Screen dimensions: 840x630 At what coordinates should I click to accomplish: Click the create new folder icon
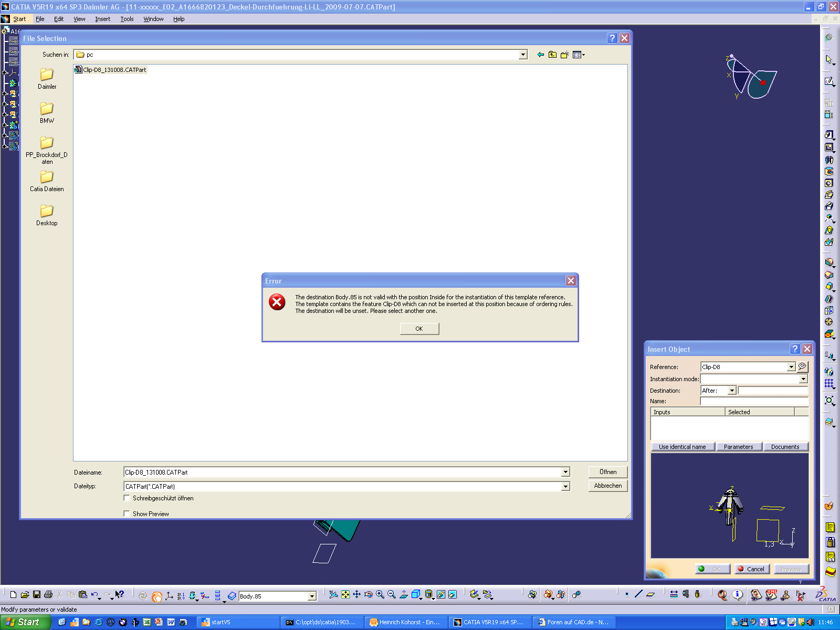coord(565,55)
